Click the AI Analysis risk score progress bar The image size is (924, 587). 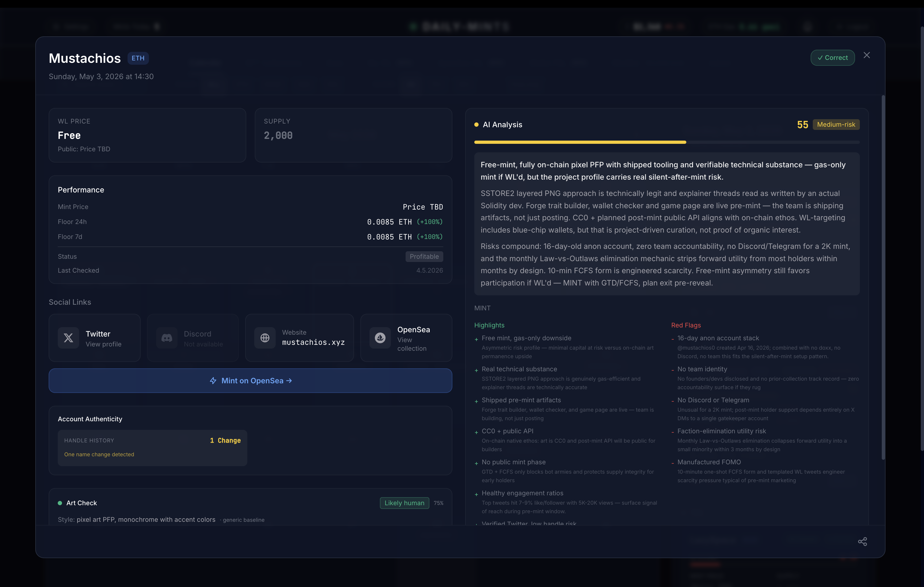point(667,142)
